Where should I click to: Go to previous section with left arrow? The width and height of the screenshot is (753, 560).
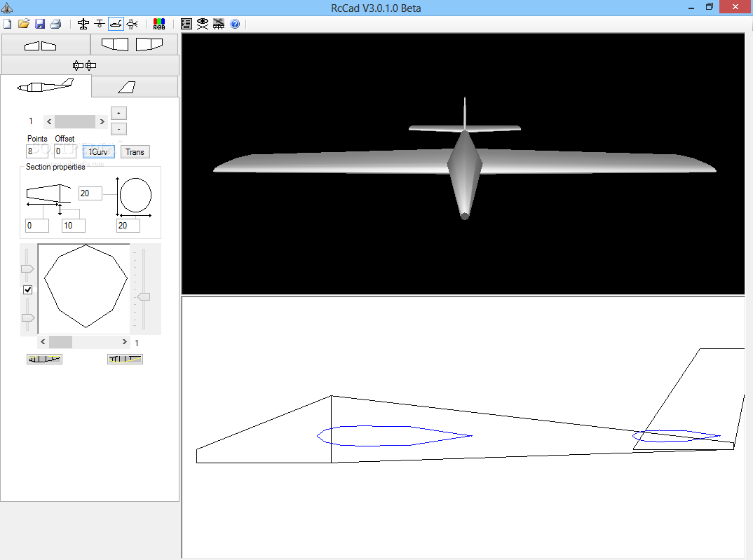(x=49, y=121)
